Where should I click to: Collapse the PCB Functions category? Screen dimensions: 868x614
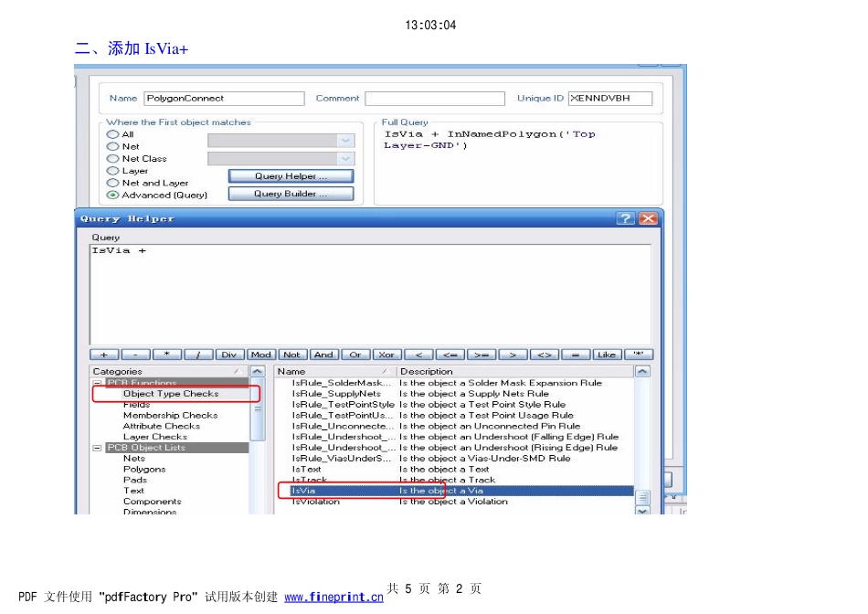(x=98, y=383)
